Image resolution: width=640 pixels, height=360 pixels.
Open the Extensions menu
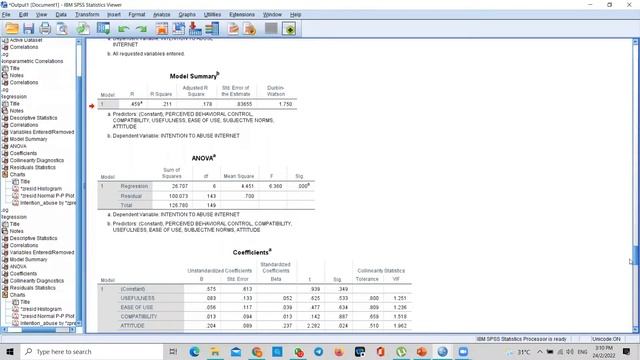(x=242, y=14)
